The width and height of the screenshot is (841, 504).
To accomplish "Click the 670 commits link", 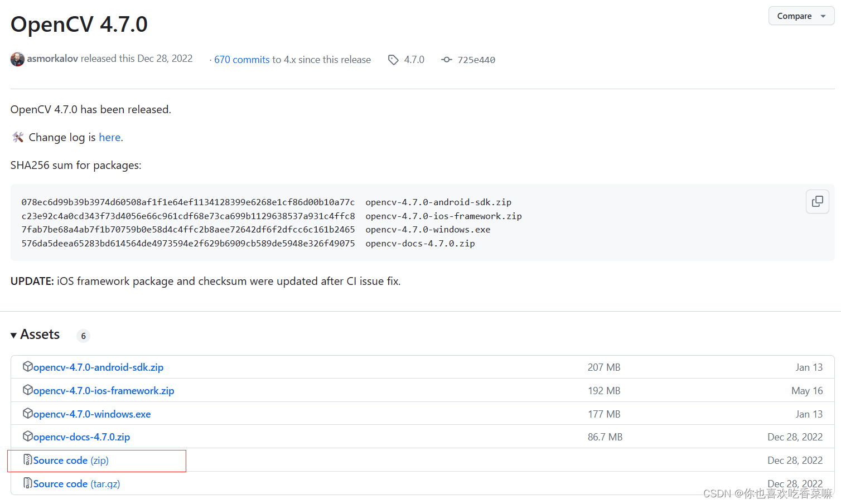I will pos(241,60).
